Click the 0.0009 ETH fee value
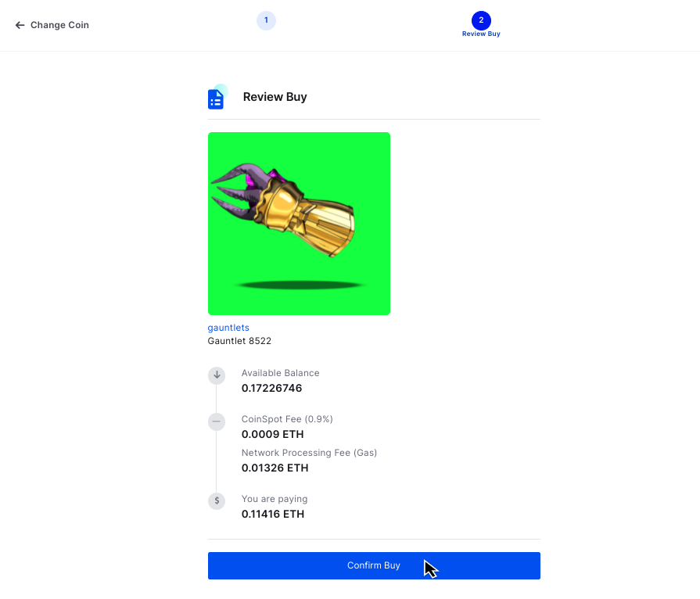700x599 pixels. click(x=272, y=434)
